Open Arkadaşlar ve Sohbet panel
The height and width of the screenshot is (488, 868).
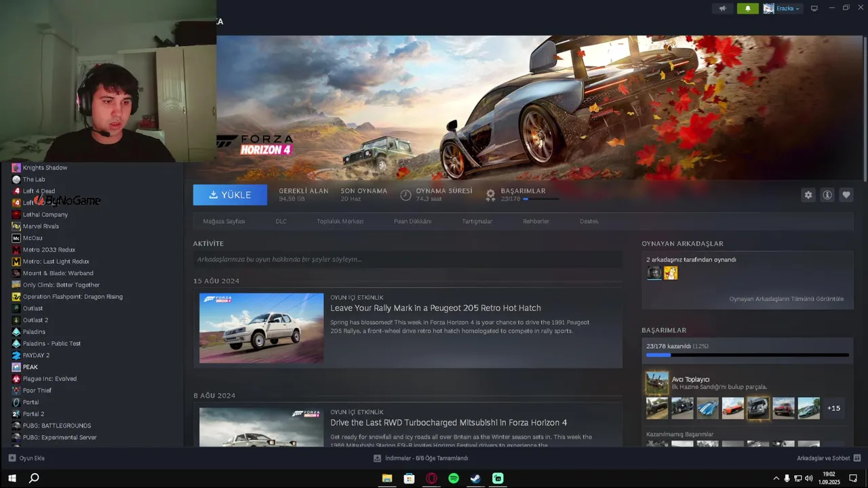(x=829, y=458)
